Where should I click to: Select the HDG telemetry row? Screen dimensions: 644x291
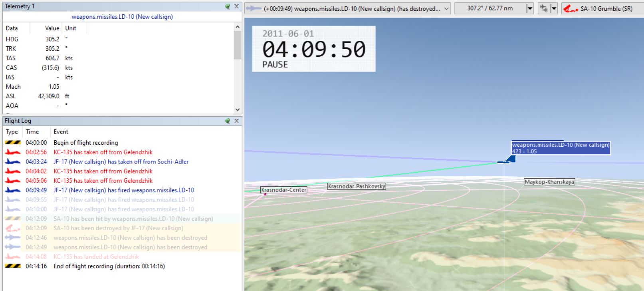pyautogui.click(x=119, y=39)
